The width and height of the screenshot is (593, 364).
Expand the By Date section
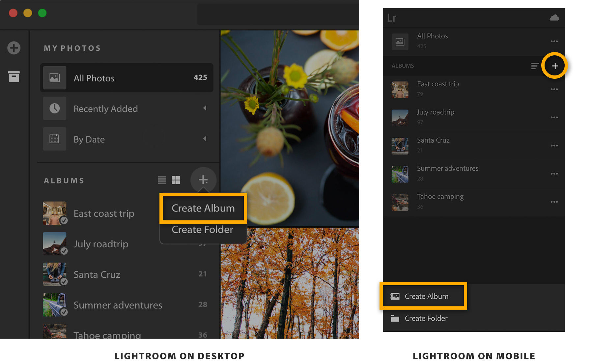(x=205, y=139)
